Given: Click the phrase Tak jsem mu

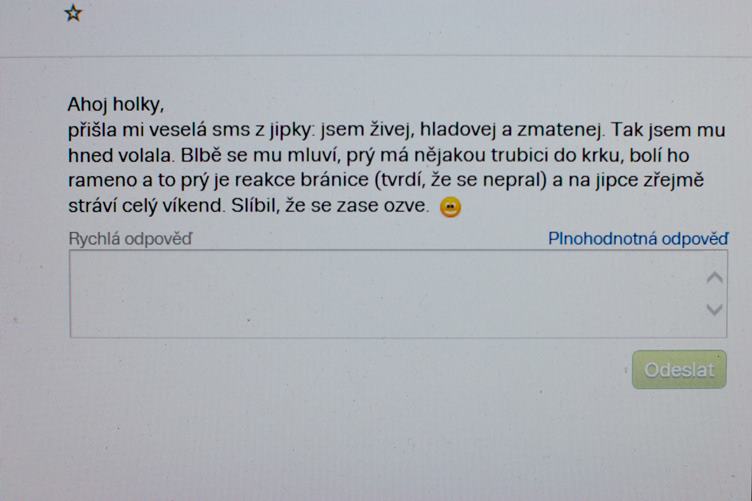Looking at the screenshot, I should pos(668,130).
